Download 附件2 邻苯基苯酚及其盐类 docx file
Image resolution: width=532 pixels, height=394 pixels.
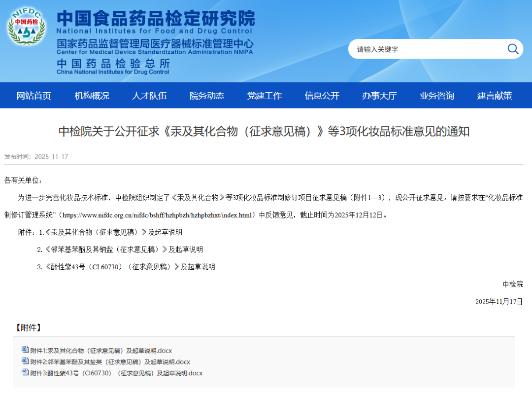[x=110, y=362]
